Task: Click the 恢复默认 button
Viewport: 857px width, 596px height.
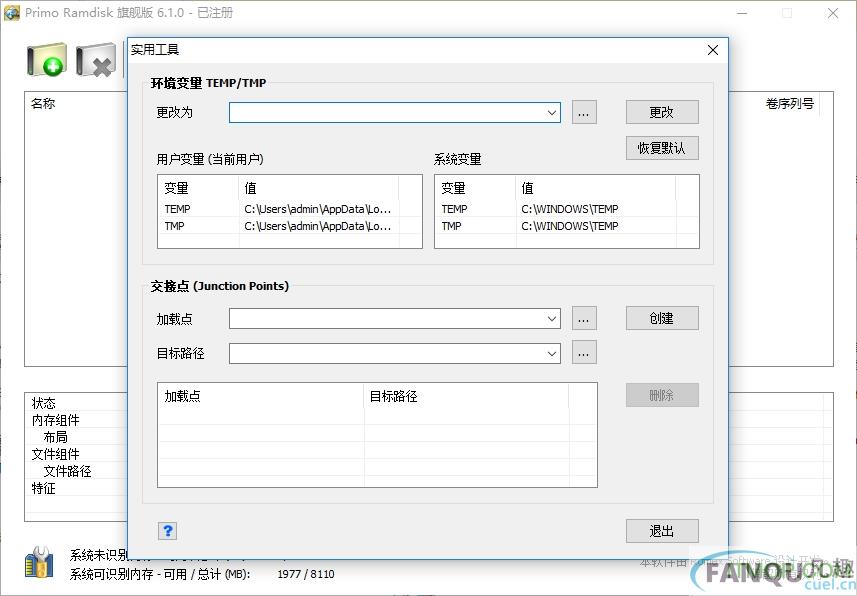Action: click(x=662, y=148)
